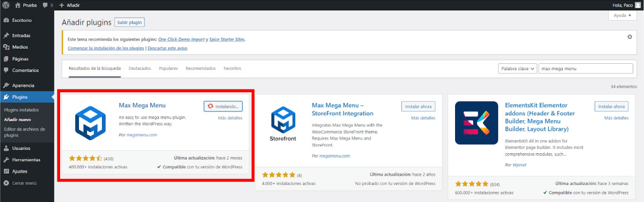644x202 pixels.
Task: Switch to the Recomendados tab
Action: [201, 69]
